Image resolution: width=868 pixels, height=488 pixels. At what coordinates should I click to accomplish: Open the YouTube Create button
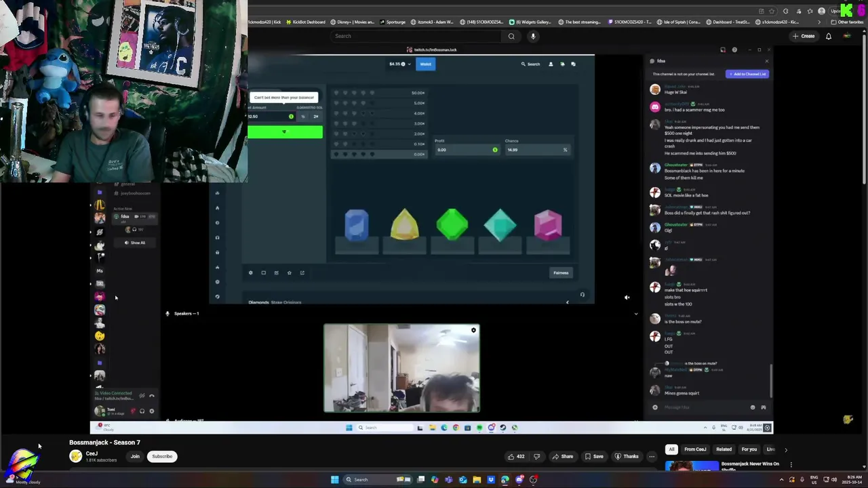[804, 36]
